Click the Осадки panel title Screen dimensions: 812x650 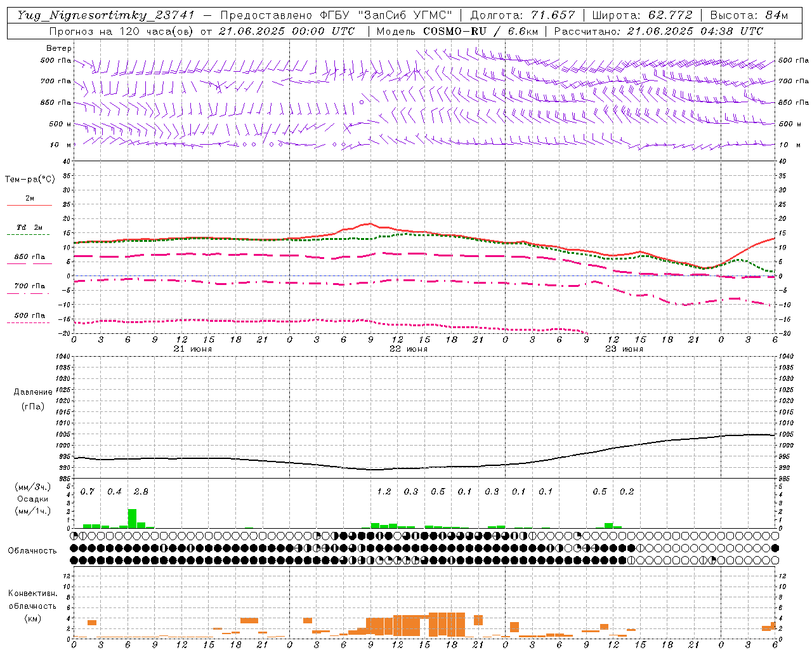click(x=33, y=499)
